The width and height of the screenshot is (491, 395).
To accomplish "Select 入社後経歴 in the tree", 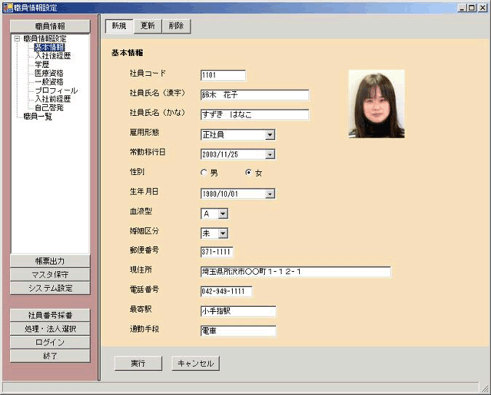I will coord(53,56).
